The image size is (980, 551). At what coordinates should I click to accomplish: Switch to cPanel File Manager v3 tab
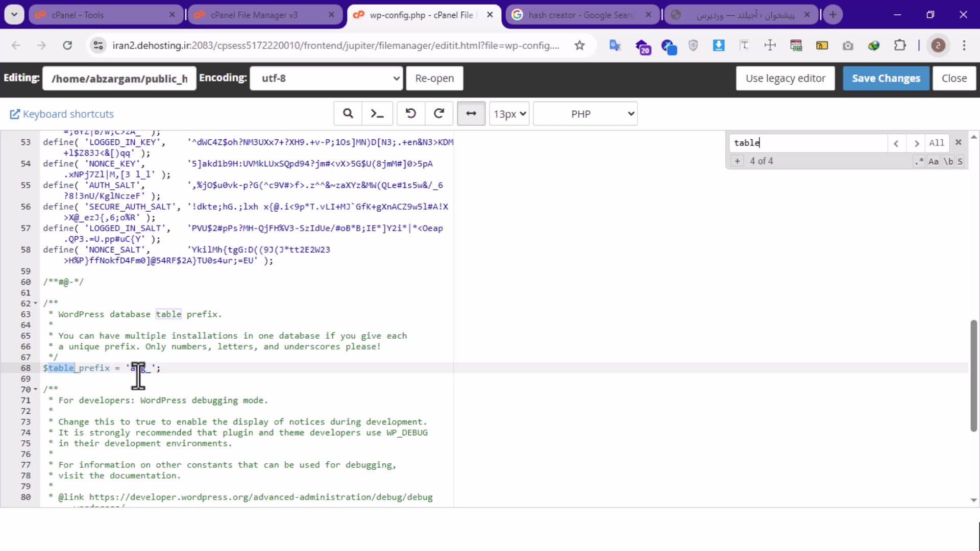[254, 15]
